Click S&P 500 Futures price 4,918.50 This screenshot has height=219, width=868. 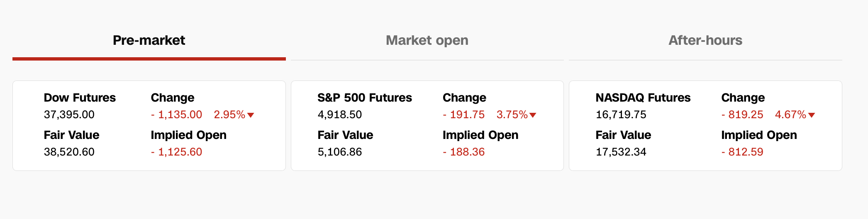(339, 114)
